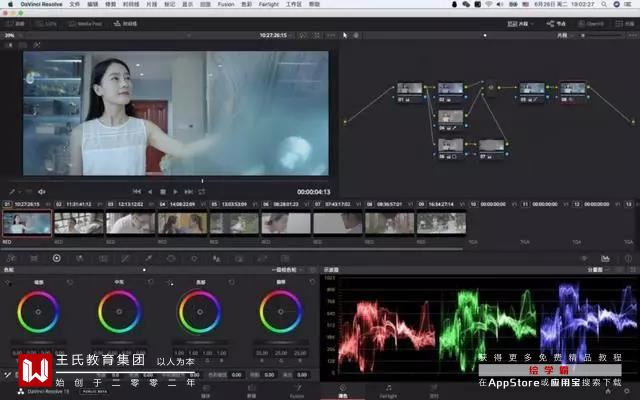
Task: Open the Keyframes palette icon
Action: tap(584, 258)
